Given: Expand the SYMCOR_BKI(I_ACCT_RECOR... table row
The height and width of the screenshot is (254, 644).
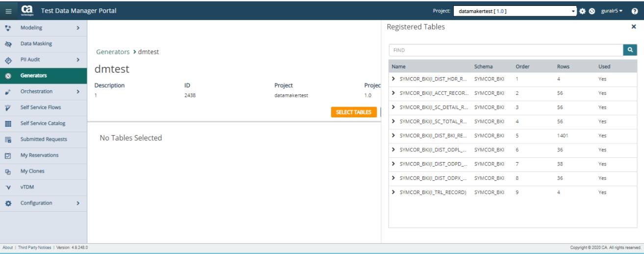Looking at the screenshot, I should [393, 93].
